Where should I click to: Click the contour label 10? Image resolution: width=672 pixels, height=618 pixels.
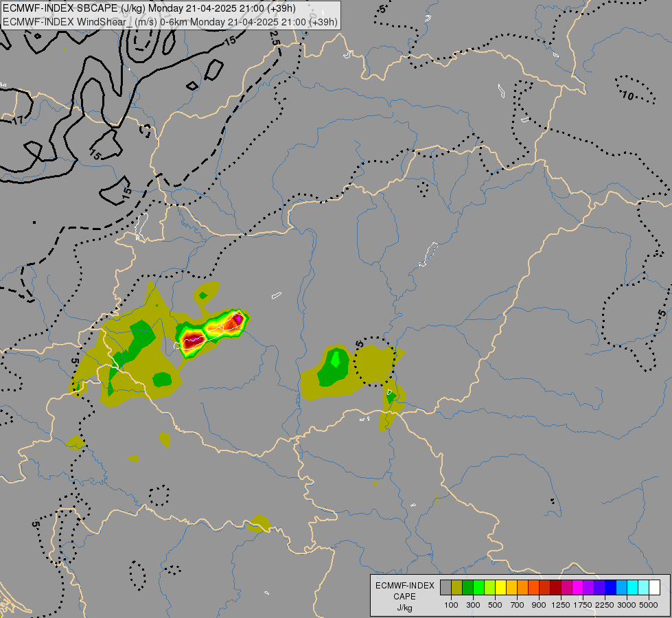tap(628, 95)
